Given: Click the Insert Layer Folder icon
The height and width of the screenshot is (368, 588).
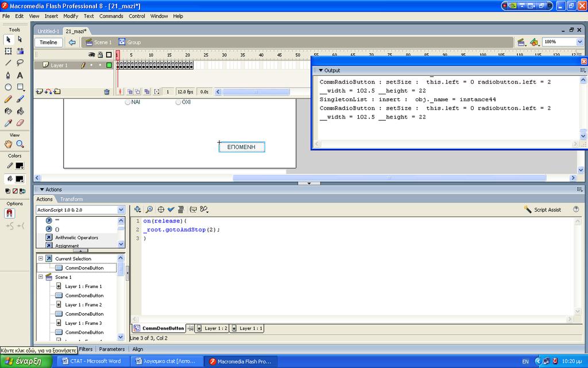Looking at the screenshot, I should tap(57, 91).
